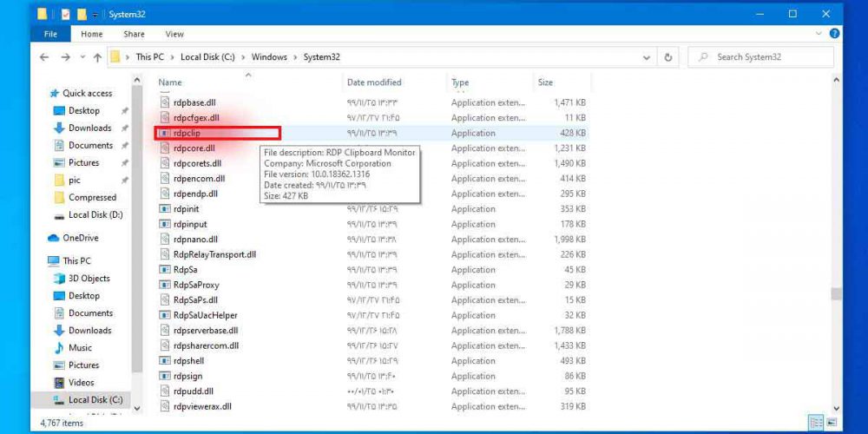Select the OneDrive cloud icon in sidebar

[x=54, y=238]
